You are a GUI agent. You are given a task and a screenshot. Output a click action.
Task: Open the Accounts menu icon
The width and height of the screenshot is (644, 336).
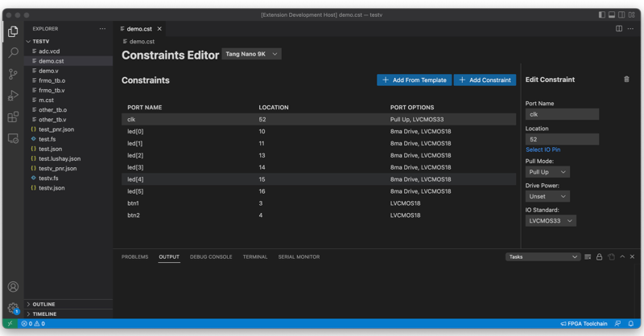coord(13,287)
